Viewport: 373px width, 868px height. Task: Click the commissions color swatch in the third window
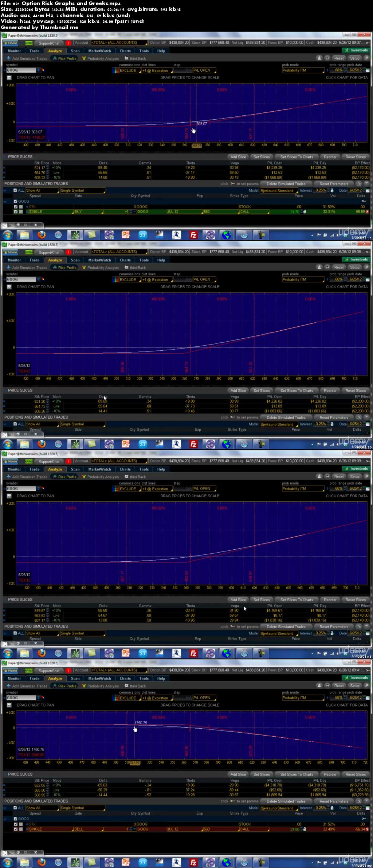click(116, 489)
